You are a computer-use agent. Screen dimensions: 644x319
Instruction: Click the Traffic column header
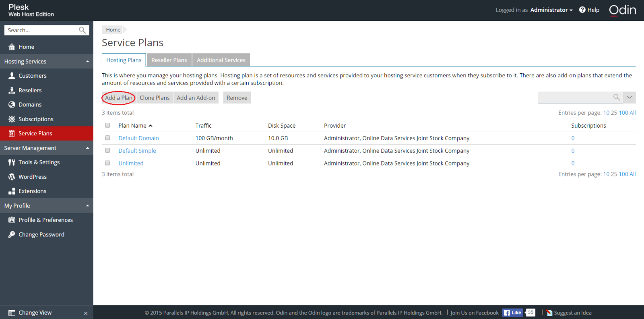(203, 126)
